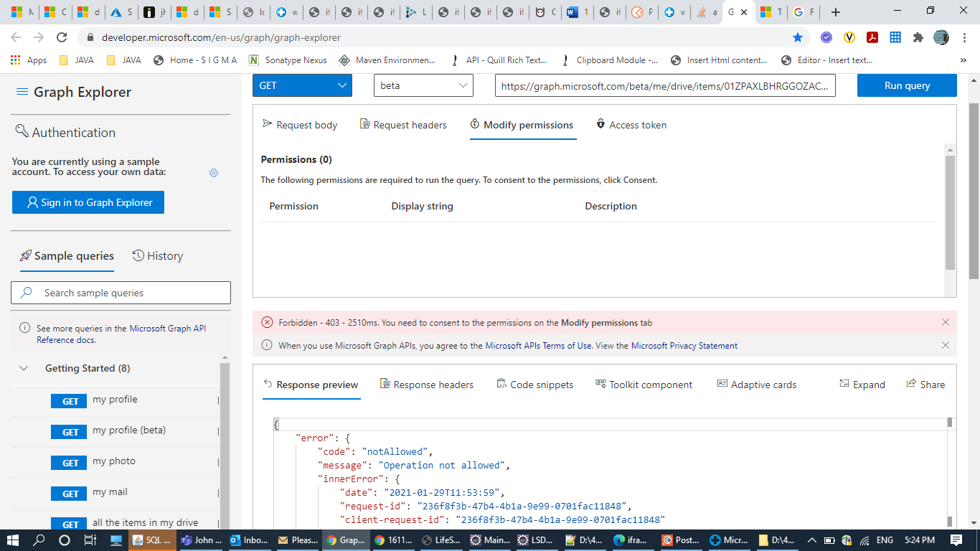The height and width of the screenshot is (551, 980).
Task: Select the Modify permissions tab
Action: 522,125
